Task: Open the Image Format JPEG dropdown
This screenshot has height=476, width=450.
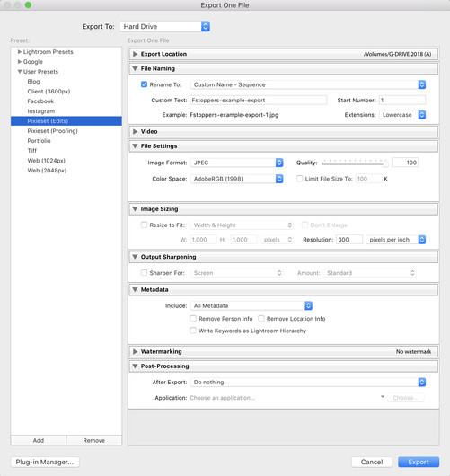Action: [x=236, y=163]
